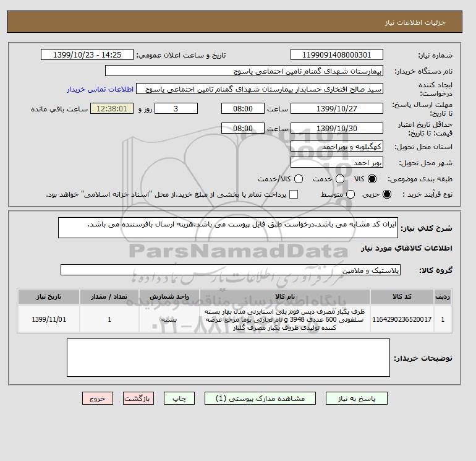Click the remaining time 12:38:01 field
The height and width of the screenshot is (461, 476).
tap(112, 108)
